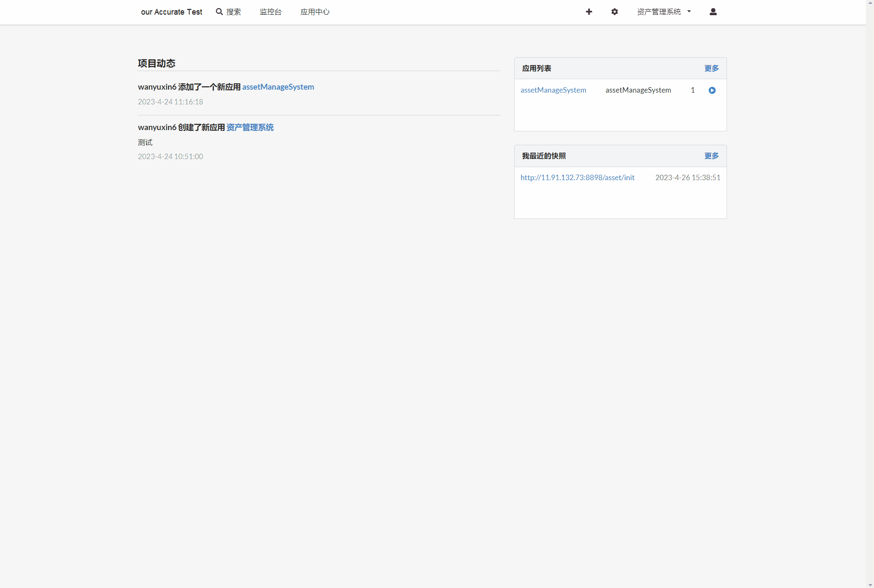Open the snapshot URL 11.91.132.73:8898/asset/init
This screenshot has width=874, height=588.
[x=577, y=178]
